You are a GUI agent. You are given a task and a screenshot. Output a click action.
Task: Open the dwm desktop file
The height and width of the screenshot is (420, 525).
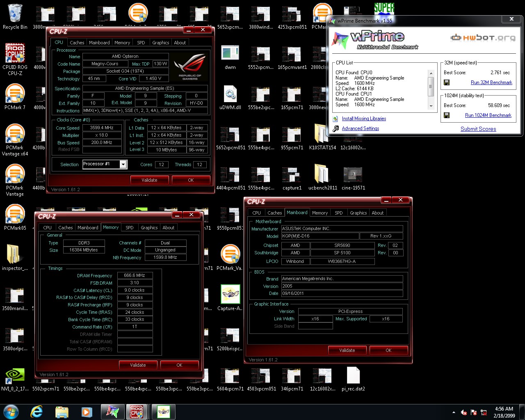[x=230, y=57]
